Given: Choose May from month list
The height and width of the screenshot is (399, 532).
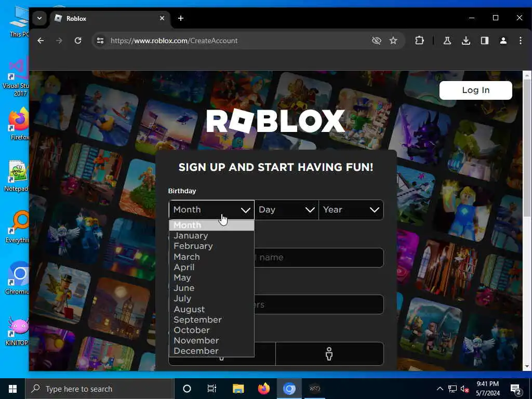Looking at the screenshot, I should click(211, 278).
